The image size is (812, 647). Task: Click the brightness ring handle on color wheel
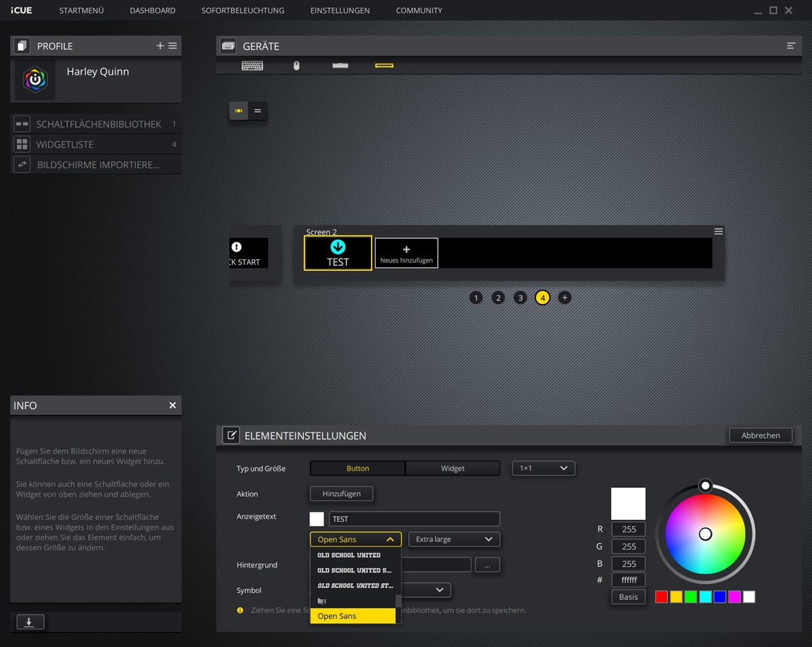705,485
